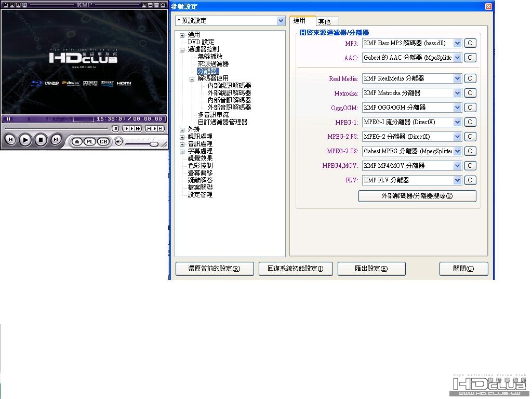Click the eject/open file icon

point(77,141)
